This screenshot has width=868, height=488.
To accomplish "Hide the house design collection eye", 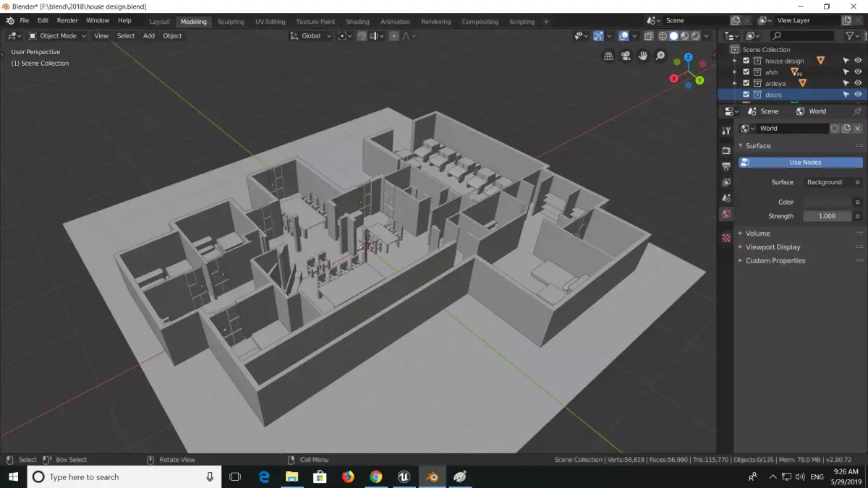I will tap(858, 61).
